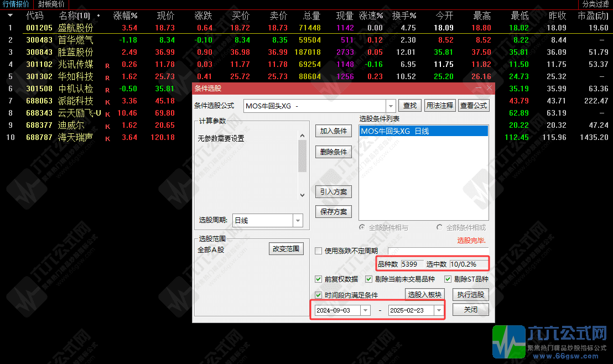613x364 pixels.
Task: Click the scroll-up arrow in 计算参数 panel
Action: point(302,134)
